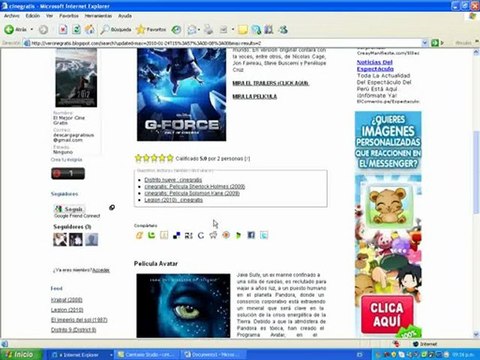Share post via orange first share icon
Screen dimensions: 480x360
(139, 235)
